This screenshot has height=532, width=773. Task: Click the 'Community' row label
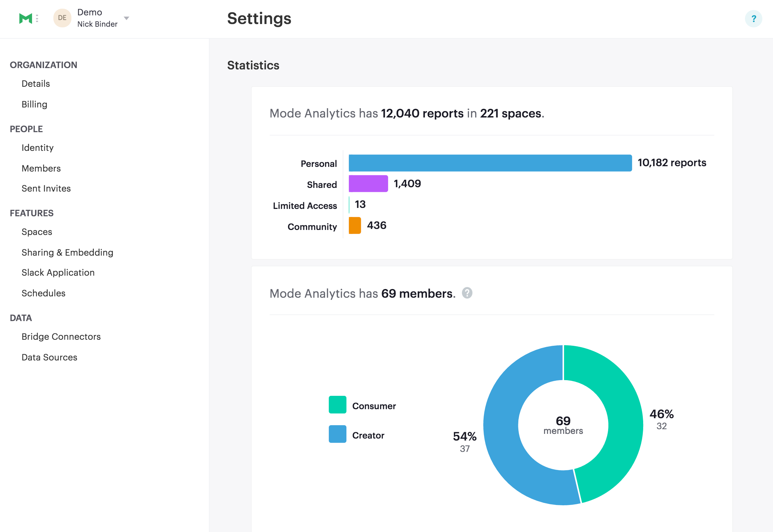312,227
